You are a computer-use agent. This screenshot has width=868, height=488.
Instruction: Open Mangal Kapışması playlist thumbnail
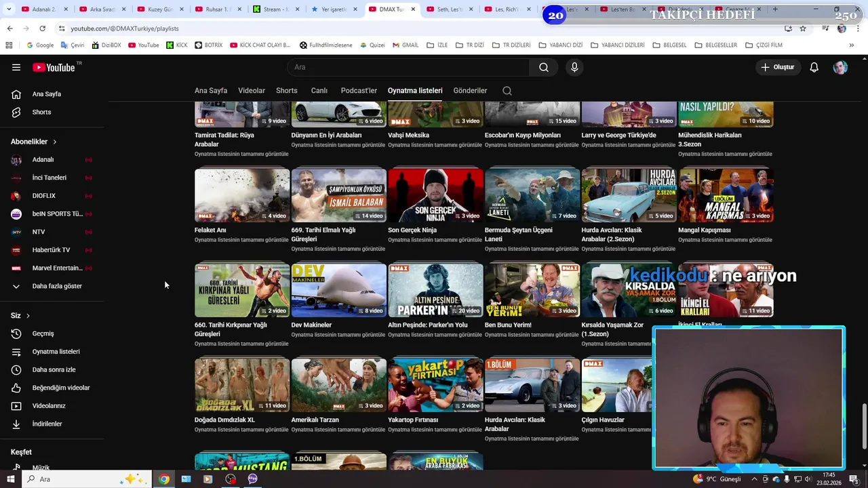[x=726, y=196]
